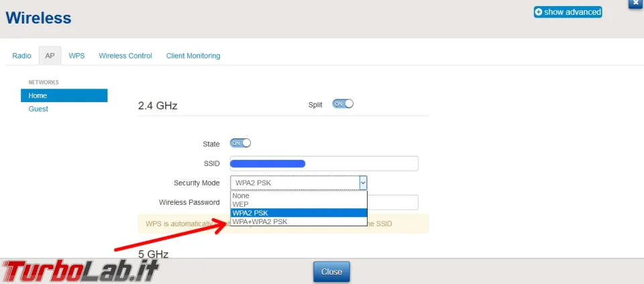Viewport: 644px width, 284px height.
Task: Open the WPS tab
Action: [x=76, y=56]
